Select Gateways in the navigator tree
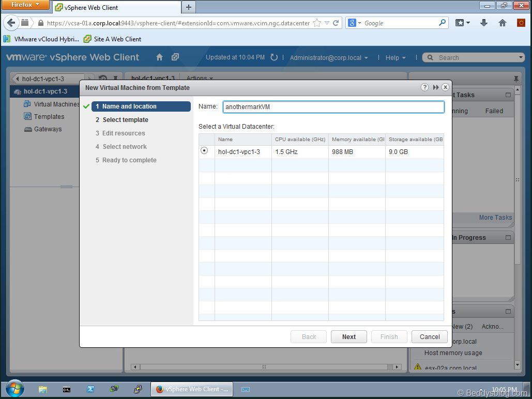This screenshot has height=399, width=532. click(43, 129)
